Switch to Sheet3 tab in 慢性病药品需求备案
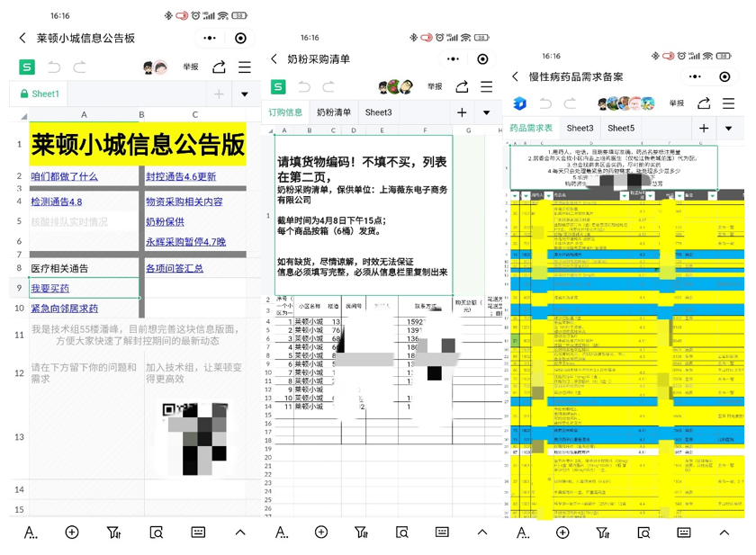Screen dimensions: 756x555 click(580, 128)
